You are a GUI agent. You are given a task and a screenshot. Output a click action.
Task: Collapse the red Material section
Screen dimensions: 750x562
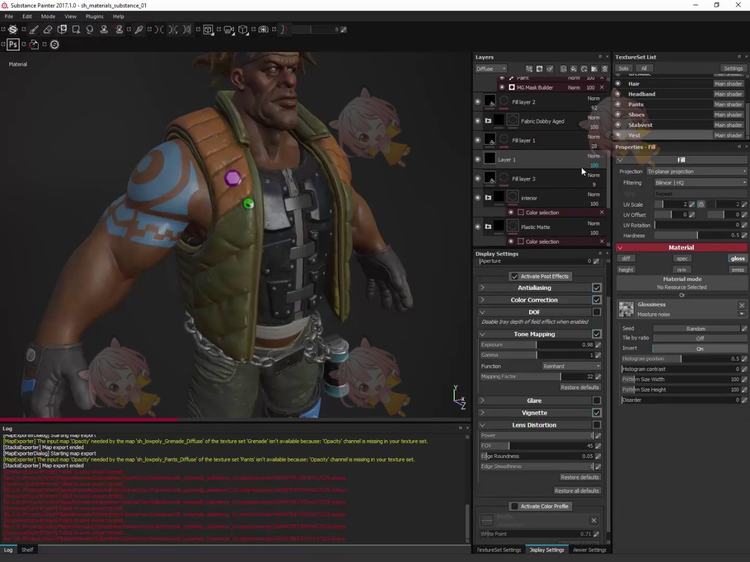pos(620,248)
